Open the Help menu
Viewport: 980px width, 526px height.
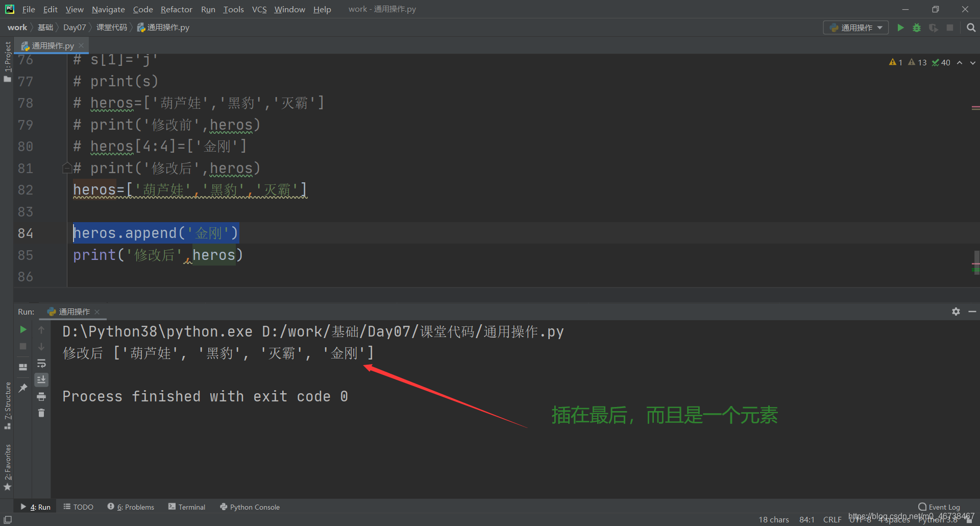(x=322, y=9)
